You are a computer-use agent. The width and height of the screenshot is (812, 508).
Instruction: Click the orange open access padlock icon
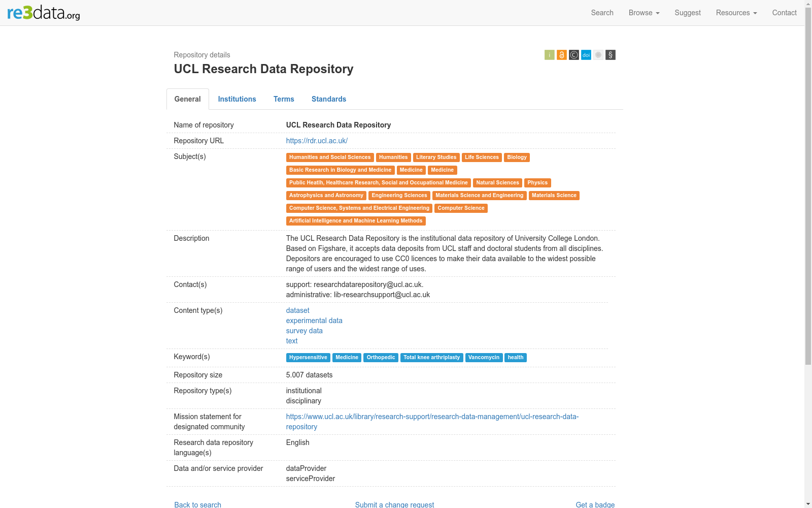point(562,55)
